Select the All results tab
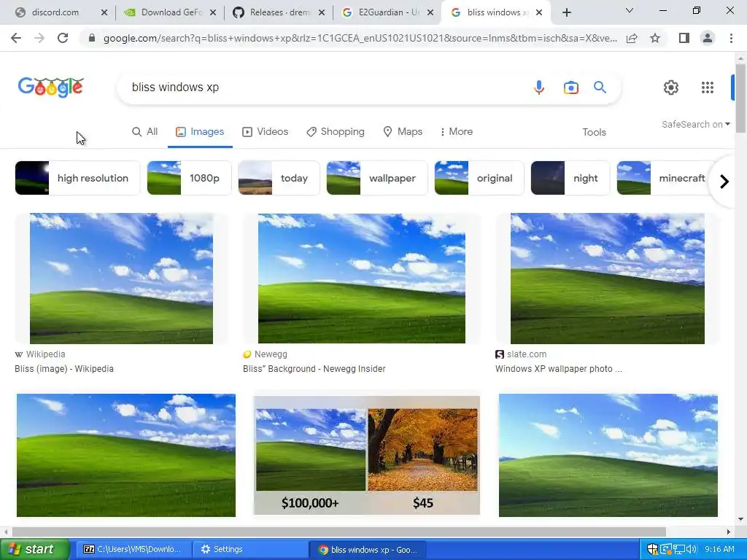The height and width of the screenshot is (560, 747). pyautogui.click(x=145, y=131)
